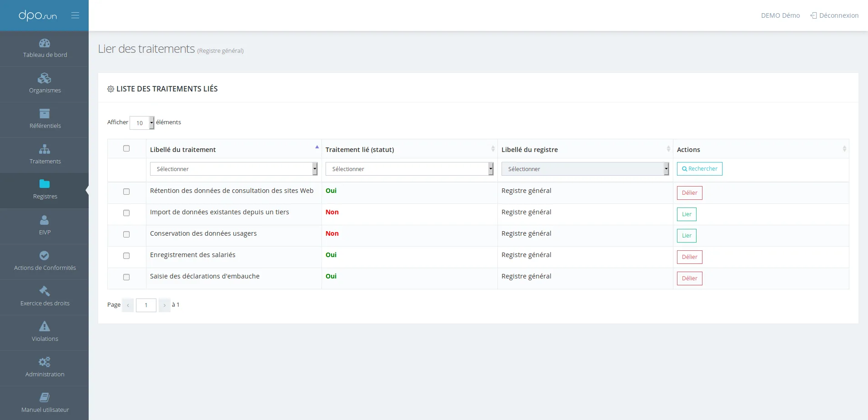Viewport: 868px width, 420px height.
Task: Click the Déconnexion link text
Action: coord(839,15)
